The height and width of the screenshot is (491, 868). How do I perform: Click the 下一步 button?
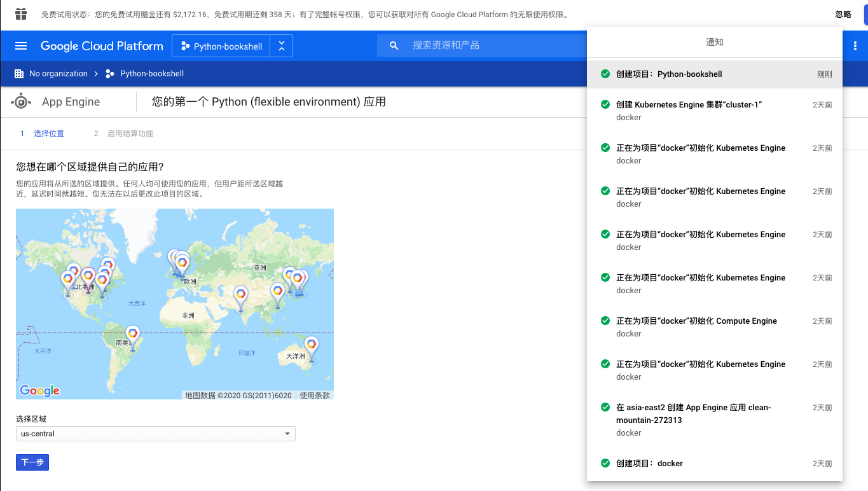[32, 462]
